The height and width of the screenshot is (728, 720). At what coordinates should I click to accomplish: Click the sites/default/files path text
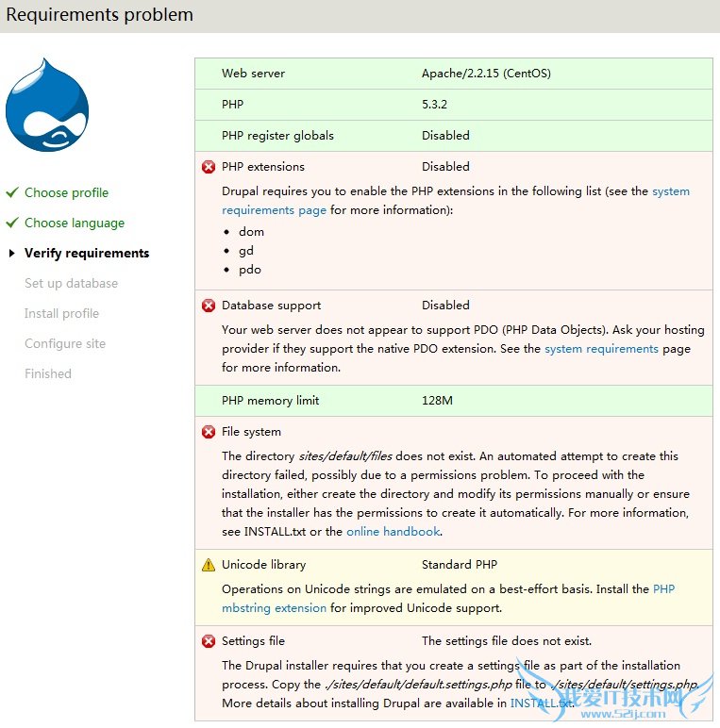(x=345, y=455)
